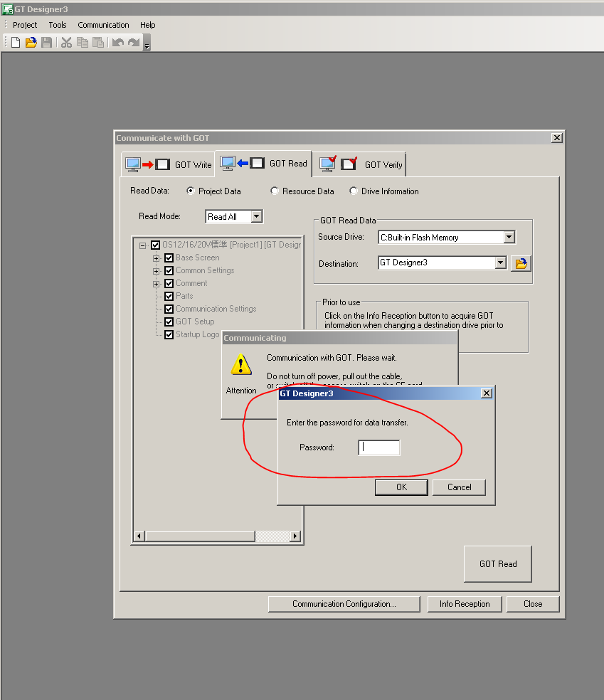Toggle the Common Settings checkbox
This screenshot has width=604, height=700.
(169, 270)
